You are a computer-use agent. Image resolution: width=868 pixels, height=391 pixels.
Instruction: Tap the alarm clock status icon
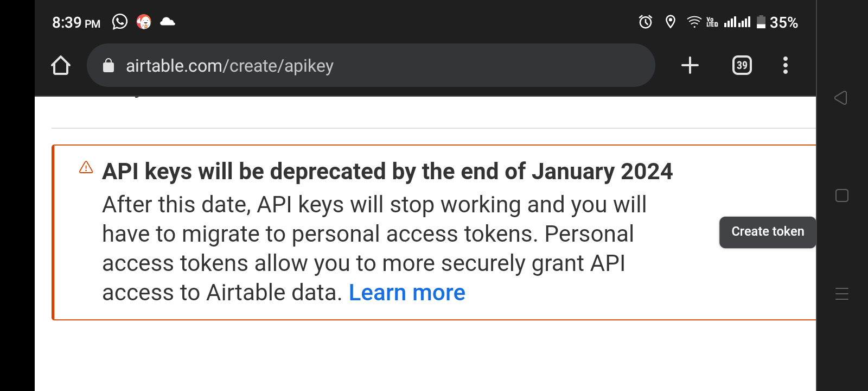pyautogui.click(x=645, y=22)
